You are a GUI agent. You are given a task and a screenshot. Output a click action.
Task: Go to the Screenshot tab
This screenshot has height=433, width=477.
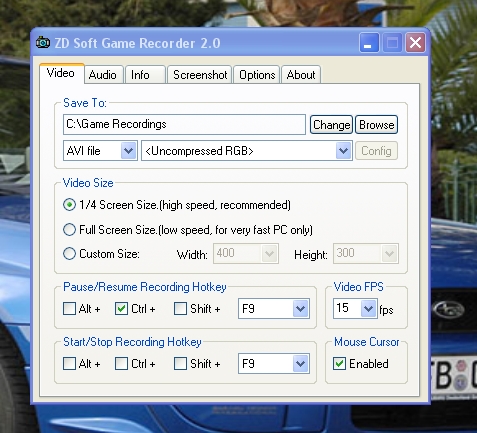point(200,75)
